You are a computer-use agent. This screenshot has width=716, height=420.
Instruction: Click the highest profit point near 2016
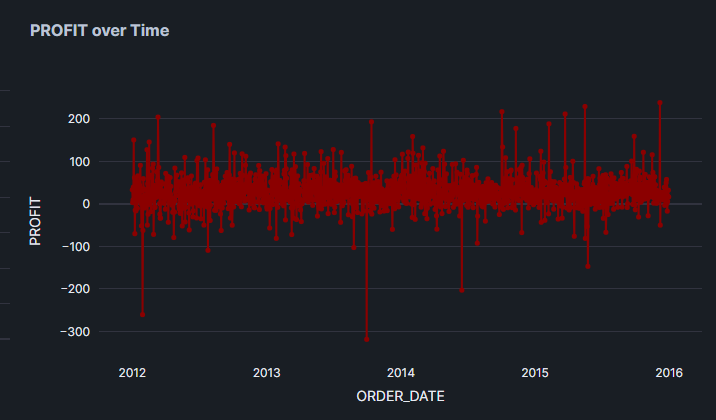pos(660,102)
